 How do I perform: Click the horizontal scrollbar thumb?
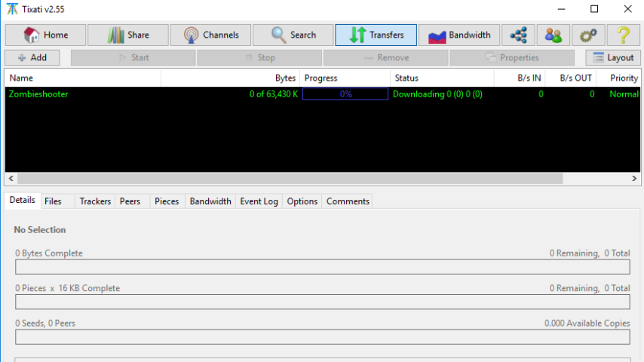pyautogui.click(x=290, y=178)
